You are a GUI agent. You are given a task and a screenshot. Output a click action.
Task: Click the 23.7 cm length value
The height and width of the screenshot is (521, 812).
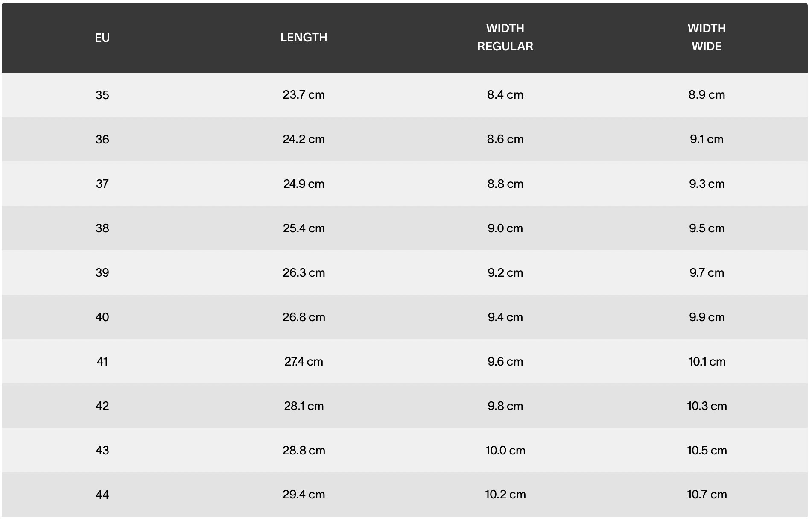(304, 95)
